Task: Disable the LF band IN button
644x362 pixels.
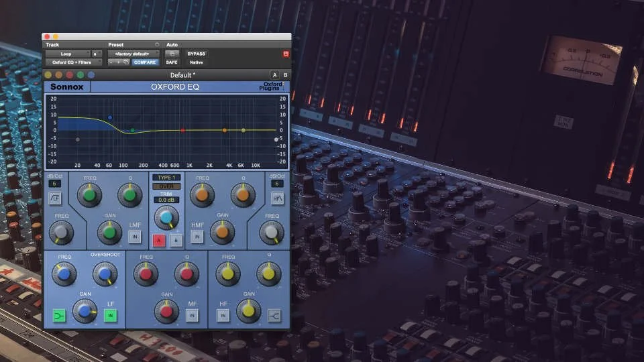Action: pos(110,316)
